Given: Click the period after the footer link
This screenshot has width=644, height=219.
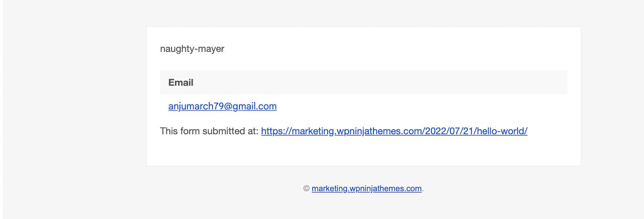Looking at the screenshot, I should click(x=423, y=189).
